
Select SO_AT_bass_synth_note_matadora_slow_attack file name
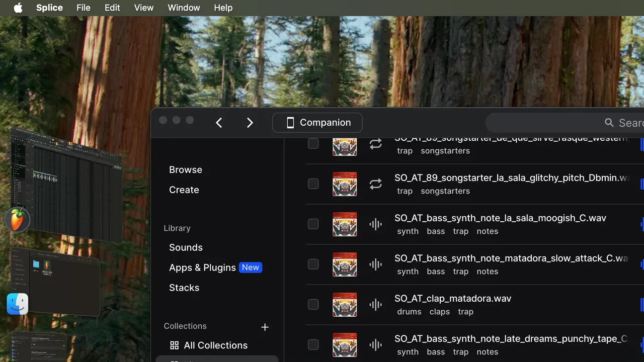click(x=511, y=258)
